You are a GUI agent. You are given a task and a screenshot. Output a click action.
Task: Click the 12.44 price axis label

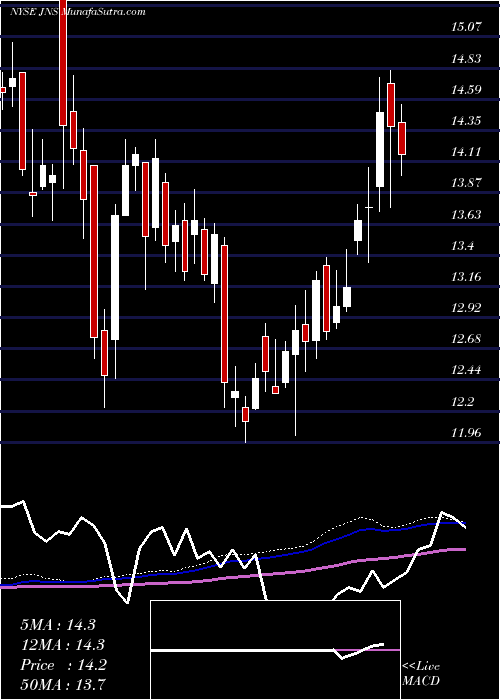point(467,370)
